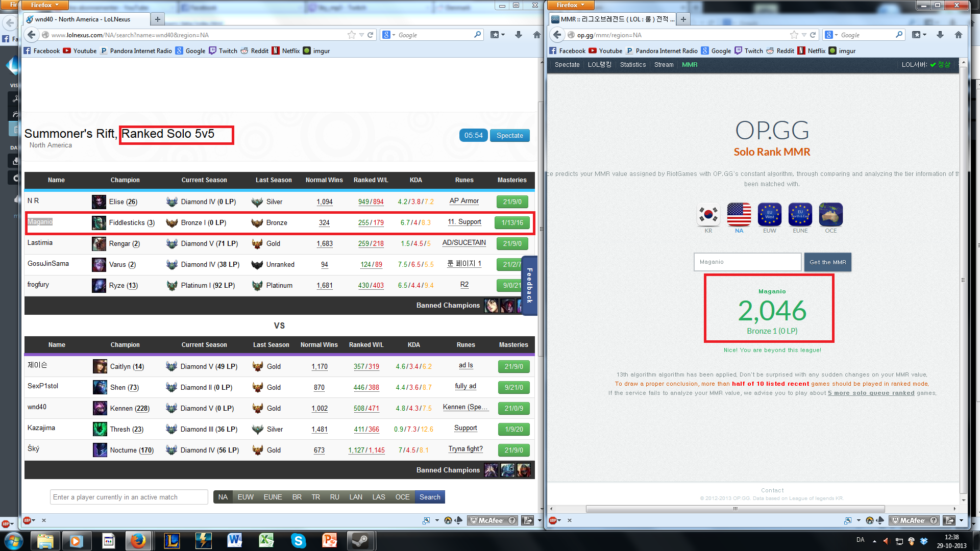
Task: Open Firefox menu dropdown in right window
Action: (x=571, y=5)
